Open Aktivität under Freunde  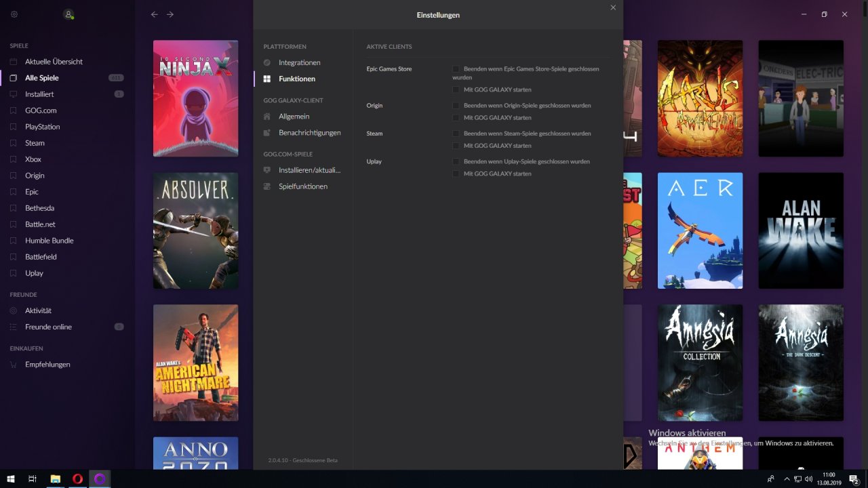click(38, 310)
